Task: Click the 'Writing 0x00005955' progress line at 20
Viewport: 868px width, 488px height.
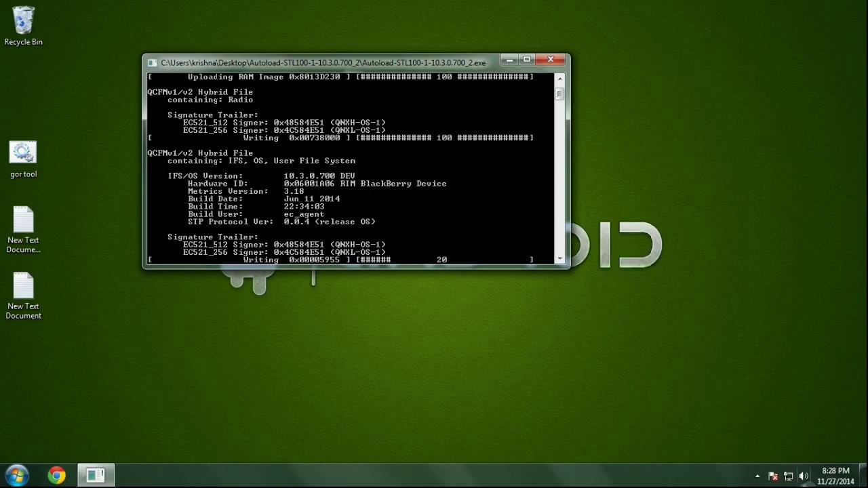Action: pos(340,260)
